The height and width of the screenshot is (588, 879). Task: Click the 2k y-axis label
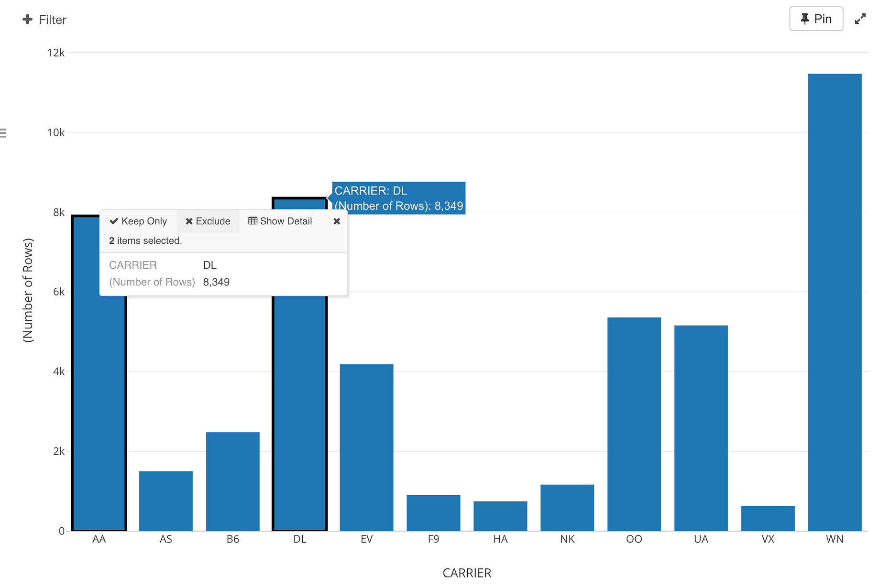click(x=59, y=451)
